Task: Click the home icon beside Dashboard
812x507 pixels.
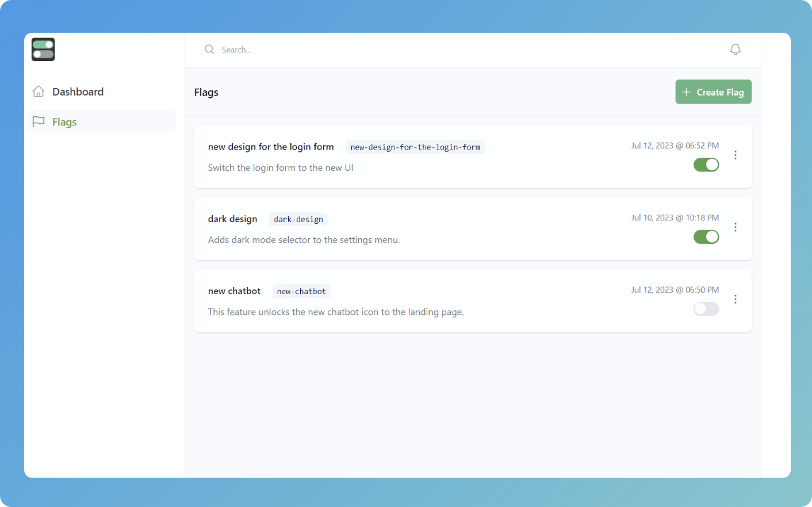Action: (39, 91)
